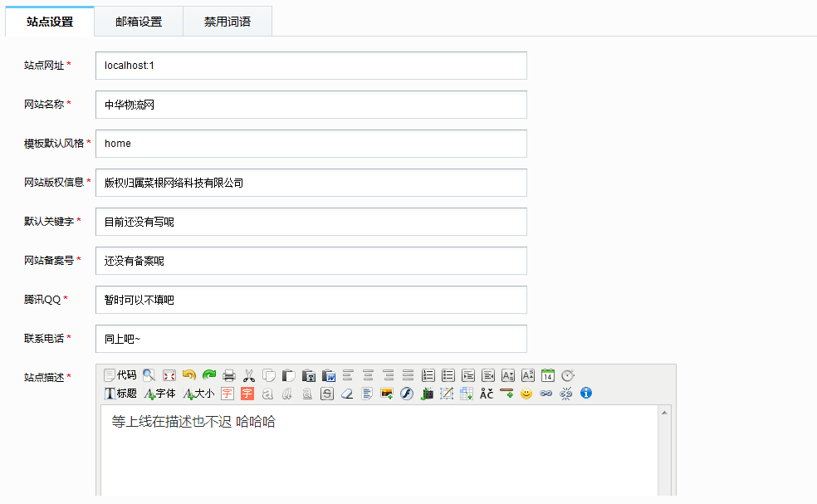817x504 pixels.
Task: Open the 大小 font size dropdown
Action: (199, 394)
